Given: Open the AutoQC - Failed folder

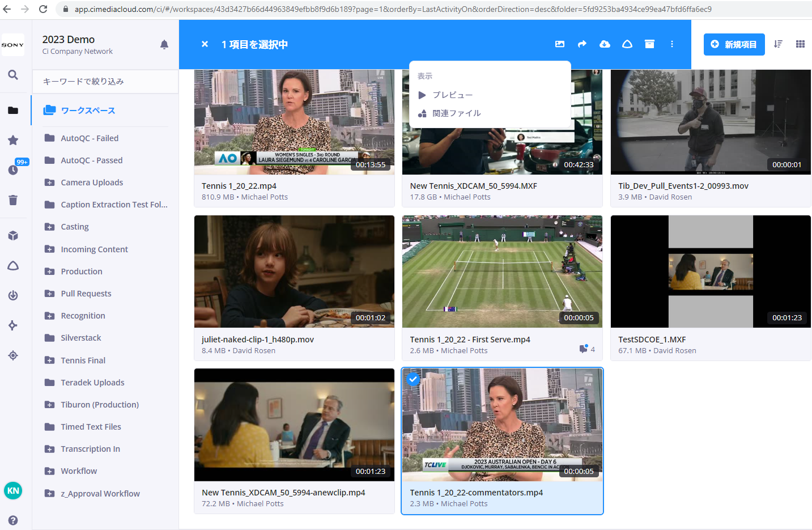Looking at the screenshot, I should [x=90, y=138].
